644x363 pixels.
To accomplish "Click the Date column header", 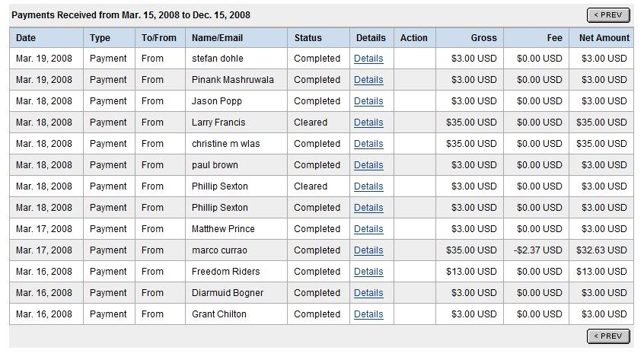I will (x=26, y=38).
